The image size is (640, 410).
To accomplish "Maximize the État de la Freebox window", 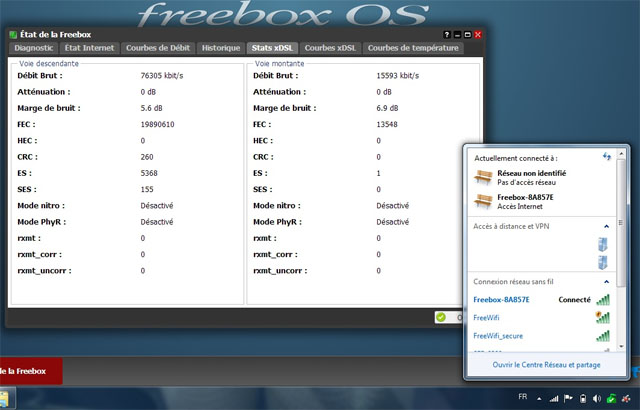I will point(468,35).
